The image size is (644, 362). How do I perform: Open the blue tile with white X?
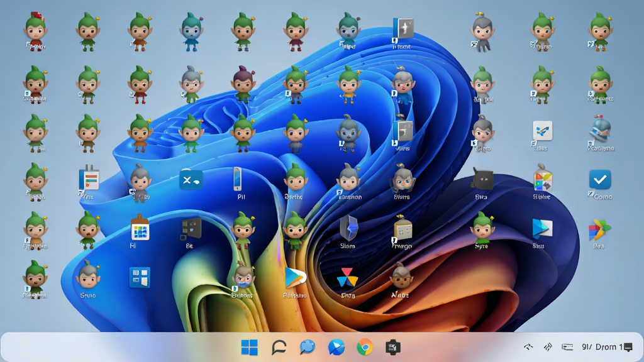pyautogui.click(x=191, y=180)
